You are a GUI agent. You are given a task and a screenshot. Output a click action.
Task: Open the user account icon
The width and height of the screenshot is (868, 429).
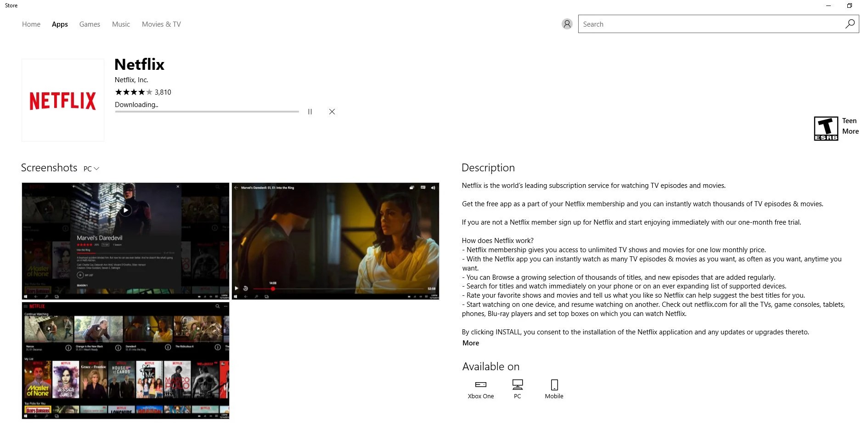tap(567, 24)
